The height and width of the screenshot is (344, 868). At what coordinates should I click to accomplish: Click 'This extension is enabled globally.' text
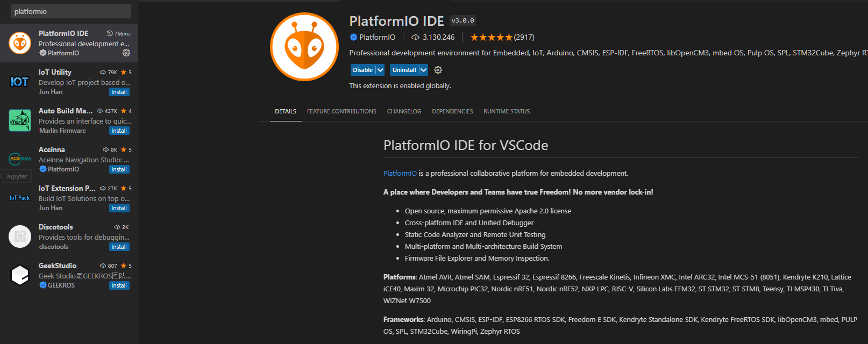(x=400, y=85)
